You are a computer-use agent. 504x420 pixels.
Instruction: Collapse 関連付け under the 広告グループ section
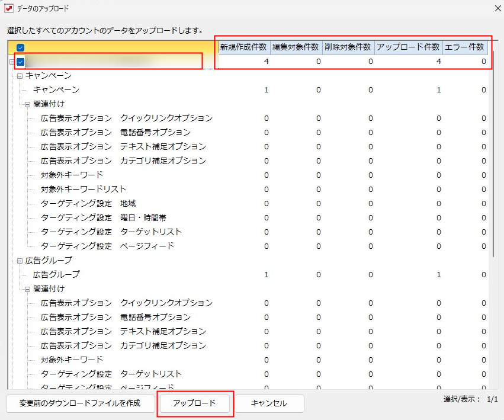click(x=27, y=289)
